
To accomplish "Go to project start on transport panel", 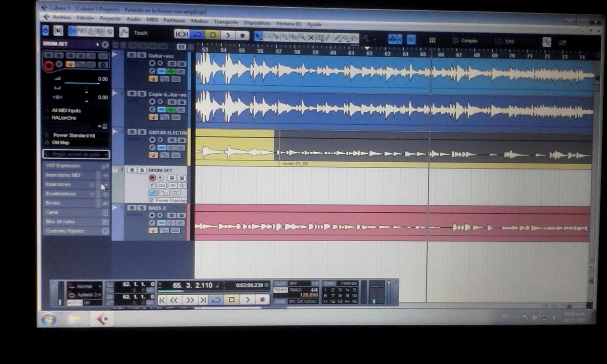I will pyautogui.click(x=162, y=300).
